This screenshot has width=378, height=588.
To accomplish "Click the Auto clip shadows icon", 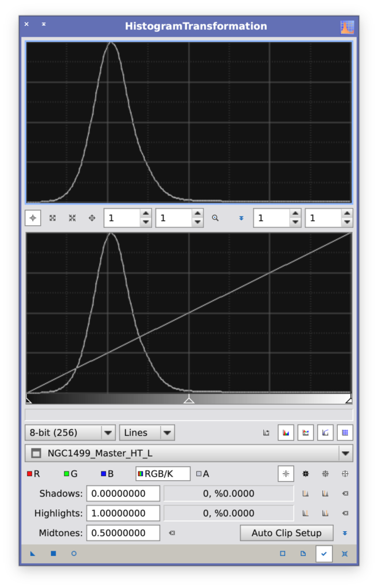I will [306, 493].
